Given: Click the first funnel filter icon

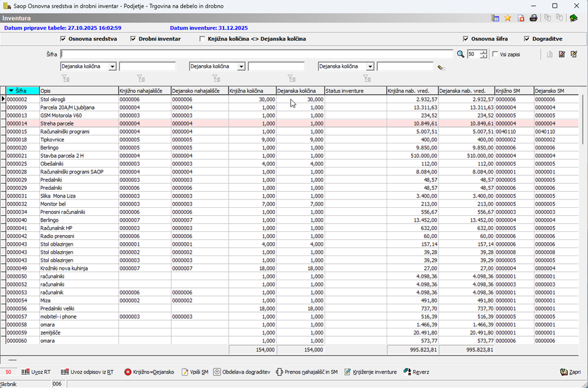Looking at the screenshot, I should tap(66, 78).
